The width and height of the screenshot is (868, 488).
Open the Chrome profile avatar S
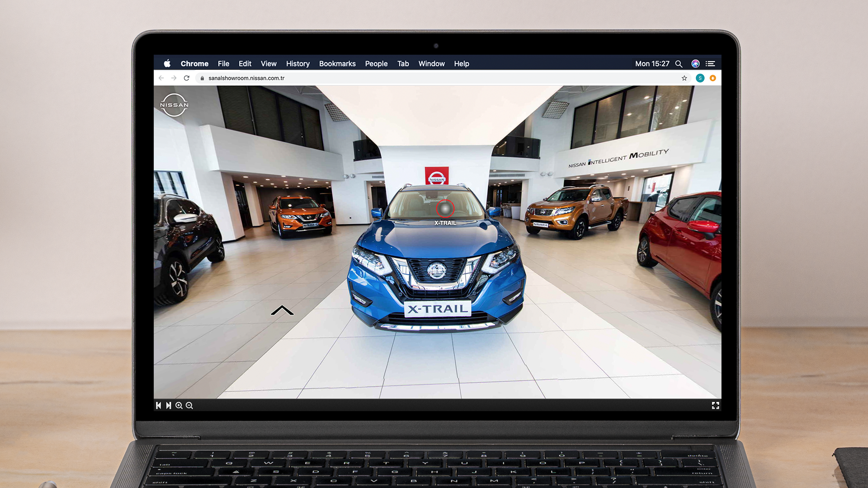point(700,78)
